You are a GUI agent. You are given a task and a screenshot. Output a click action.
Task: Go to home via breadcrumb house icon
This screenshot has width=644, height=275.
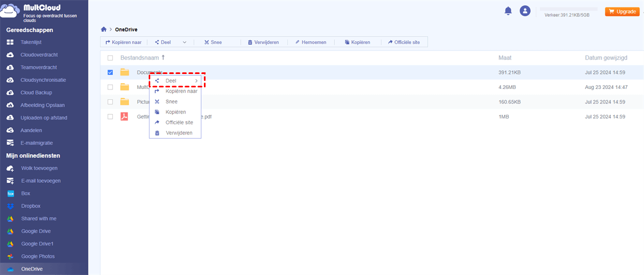pos(104,29)
